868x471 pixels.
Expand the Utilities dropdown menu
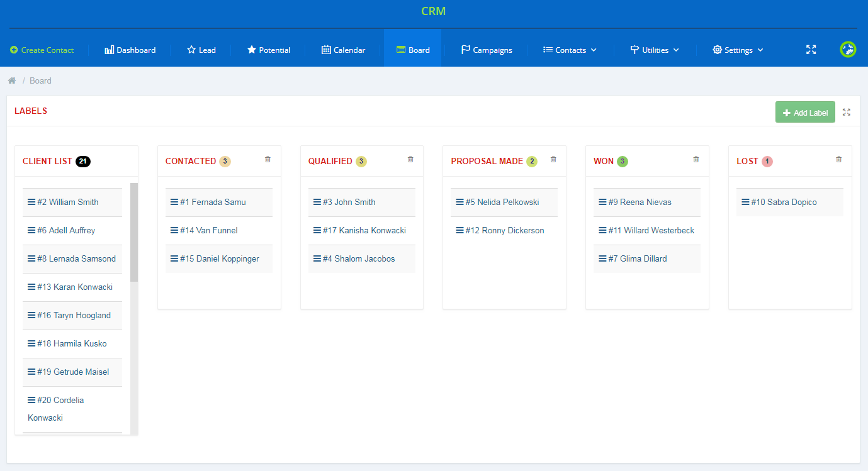pyautogui.click(x=655, y=50)
